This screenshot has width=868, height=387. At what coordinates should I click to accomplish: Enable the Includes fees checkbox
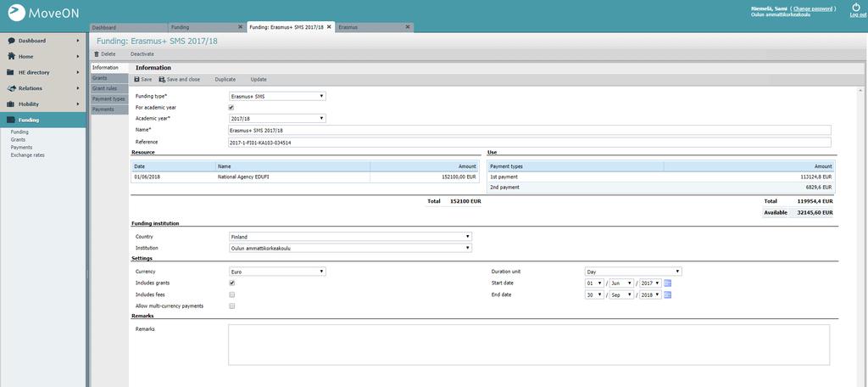[231, 294]
